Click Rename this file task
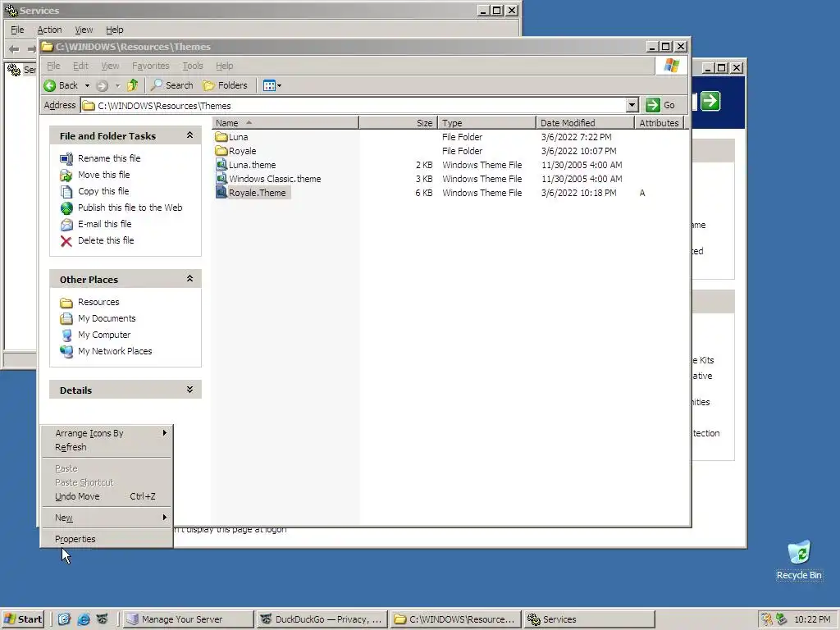The image size is (840, 630). tap(109, 158)
